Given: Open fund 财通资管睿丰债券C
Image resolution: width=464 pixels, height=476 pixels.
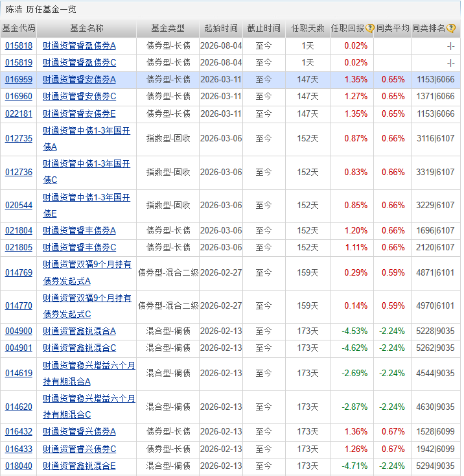Looking at the screenshot, I should click(x=79, y=248).
